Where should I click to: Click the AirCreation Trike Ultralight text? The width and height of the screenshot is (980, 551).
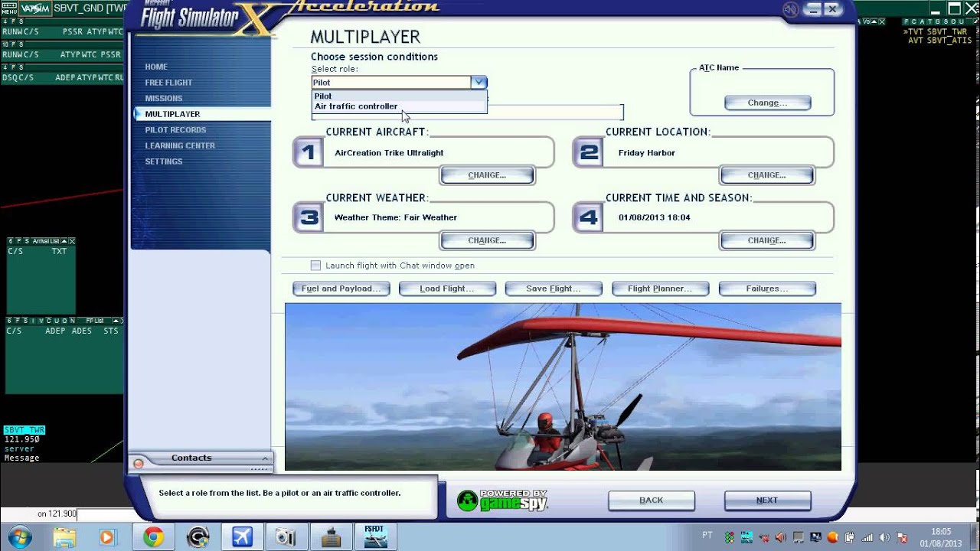[389, 153]
